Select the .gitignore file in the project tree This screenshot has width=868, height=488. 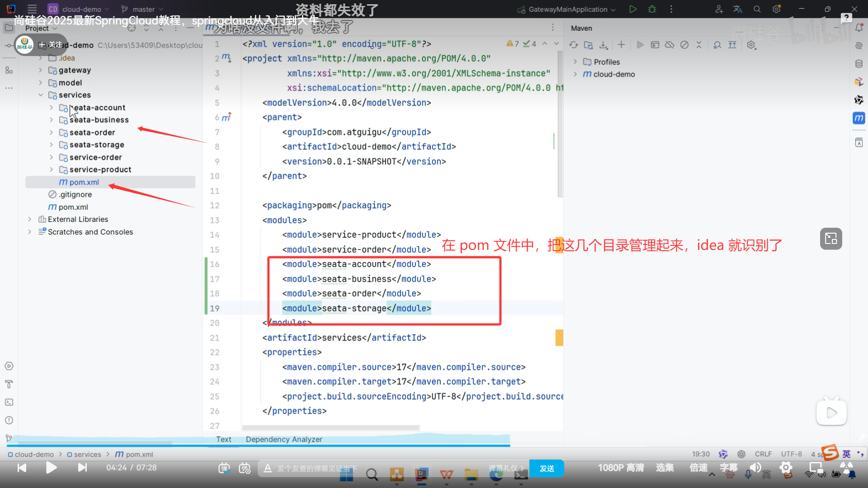pos(75,194)
